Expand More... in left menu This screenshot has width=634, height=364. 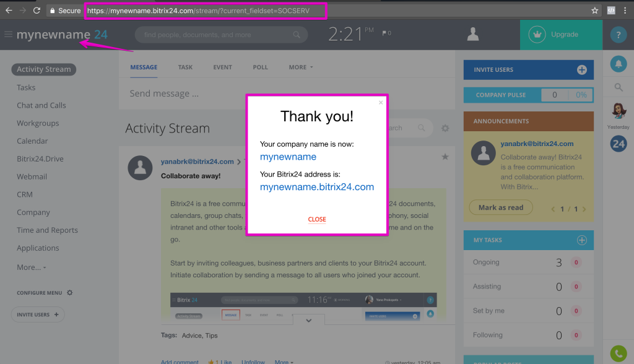[x=31, y=267]
